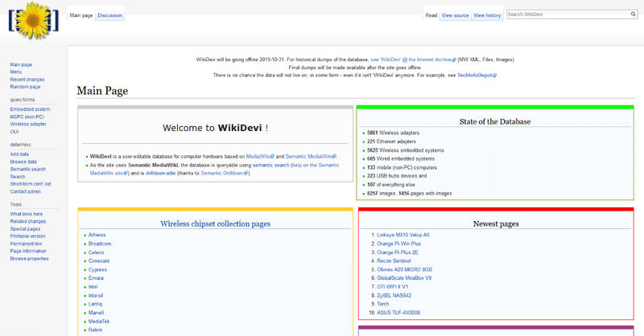
Task: Open the View history tab
Action: 487,15
